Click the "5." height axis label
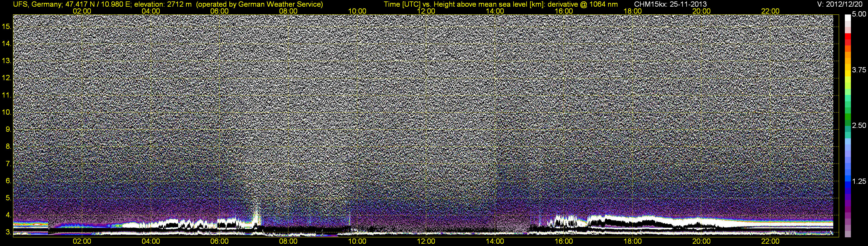The image size is (868, 246). click(x=8, y=198)
